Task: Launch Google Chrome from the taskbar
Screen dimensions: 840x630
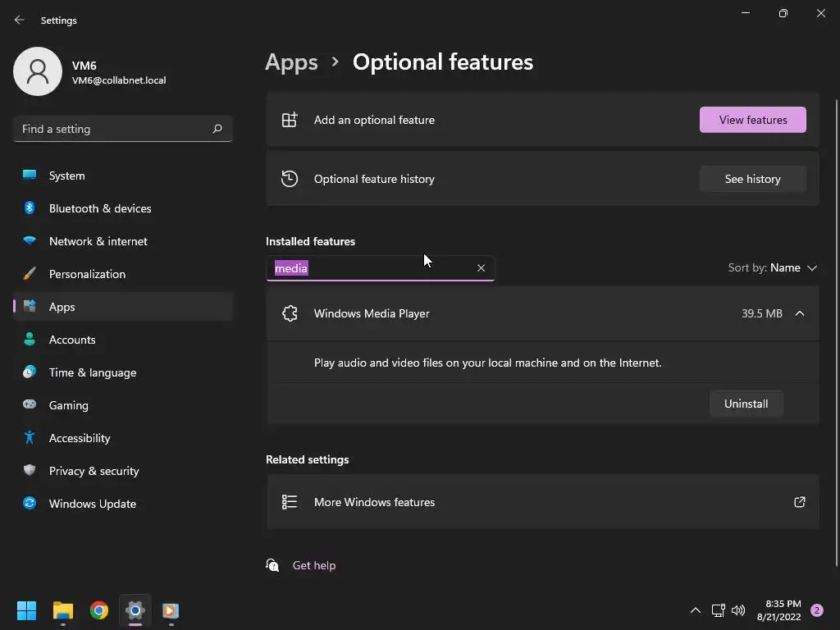Action: (99, 610)
